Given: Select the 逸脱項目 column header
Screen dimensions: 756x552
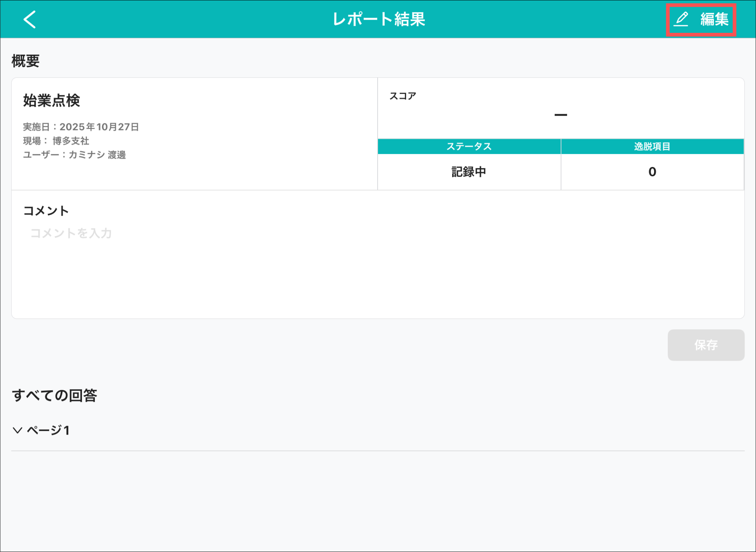Looking at the screenshot, I should click(652, 147).
